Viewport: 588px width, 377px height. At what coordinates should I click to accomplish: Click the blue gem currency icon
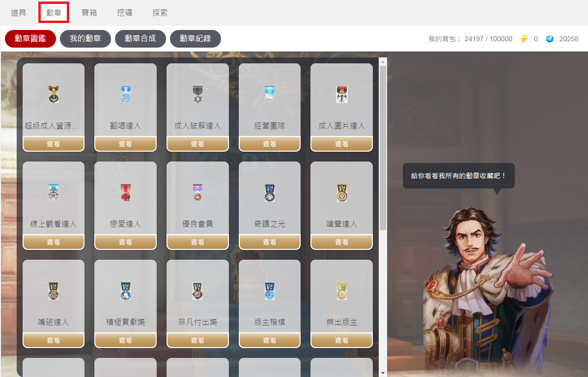click(549, 39)
